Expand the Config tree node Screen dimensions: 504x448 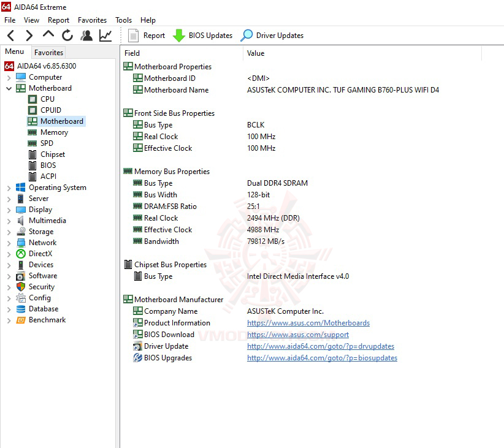[9, 298]
